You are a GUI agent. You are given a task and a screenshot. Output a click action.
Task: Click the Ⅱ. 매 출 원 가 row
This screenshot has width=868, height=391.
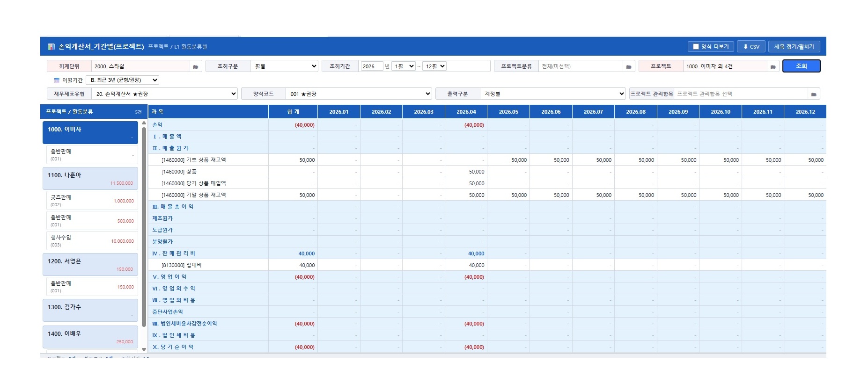pos(487,148)
